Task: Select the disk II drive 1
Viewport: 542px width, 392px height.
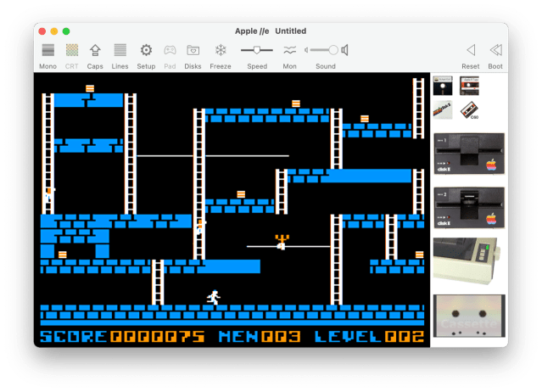Action: coord(468,154)
